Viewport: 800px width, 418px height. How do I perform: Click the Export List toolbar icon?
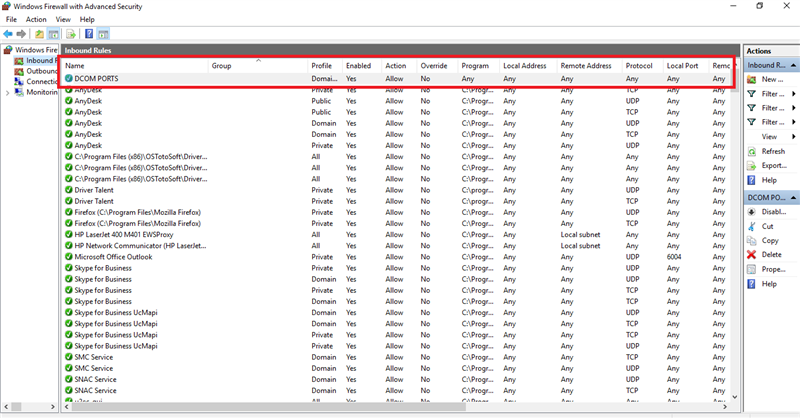[71, 33]
